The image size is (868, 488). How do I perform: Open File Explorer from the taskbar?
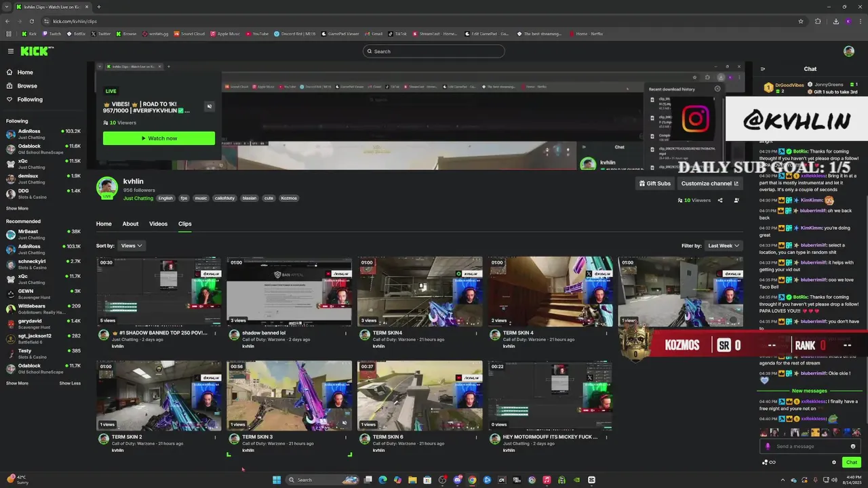[x=412, y=480]
